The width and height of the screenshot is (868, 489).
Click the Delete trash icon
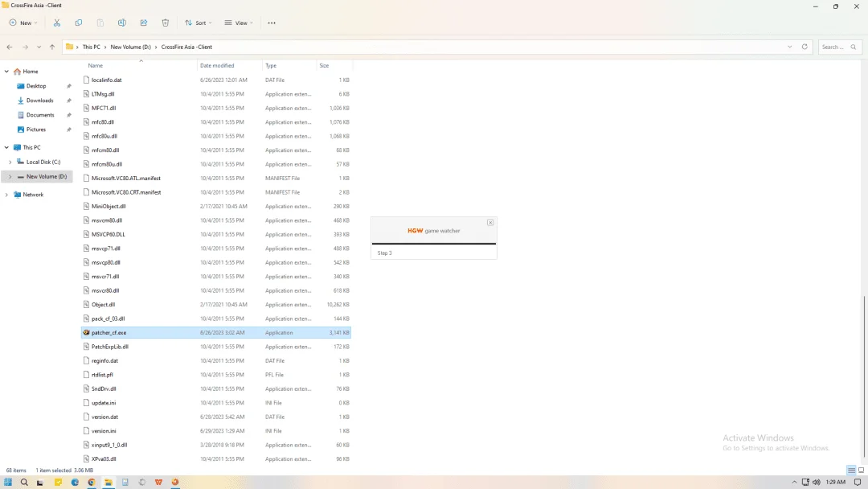pyautogui.click(x=165, y=23)
